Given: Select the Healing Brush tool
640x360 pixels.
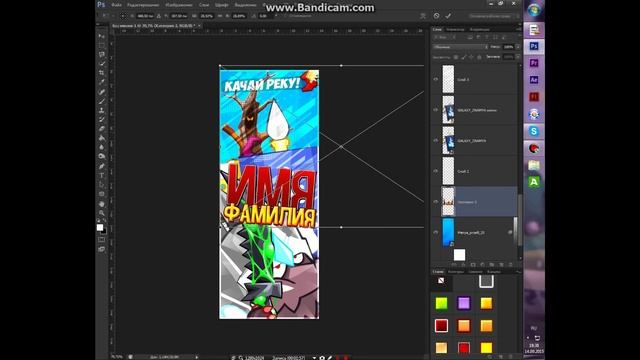Looking at the screenshot, I should pos(102,92).
